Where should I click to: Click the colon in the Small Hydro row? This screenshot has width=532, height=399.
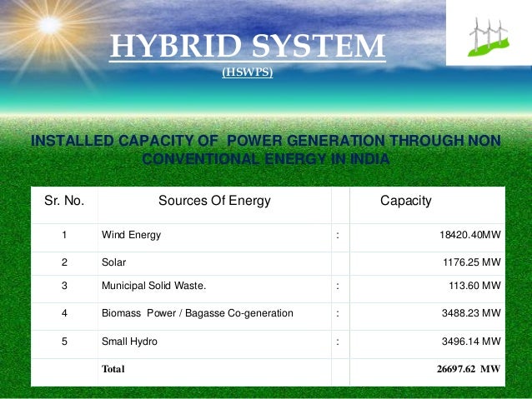click(338, 342)
